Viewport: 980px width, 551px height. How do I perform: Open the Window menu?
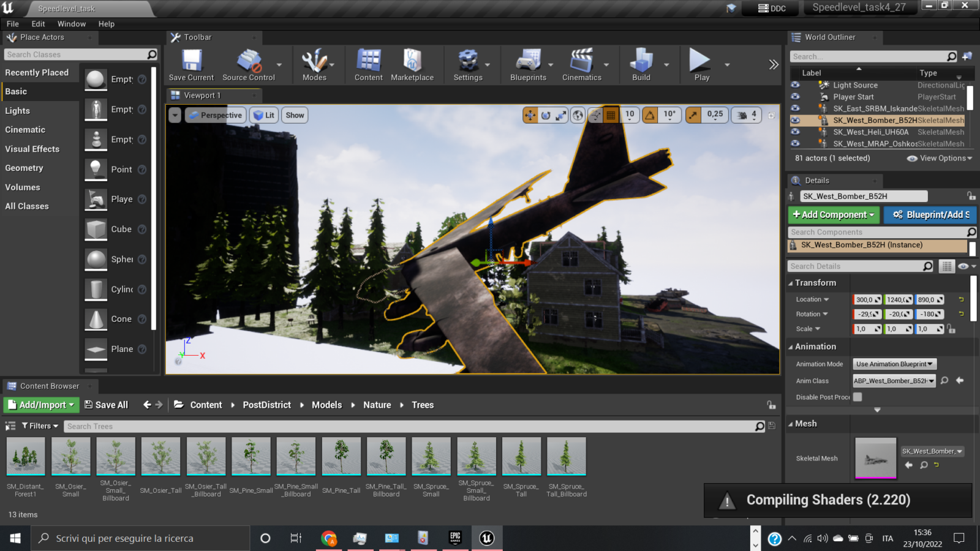click(71, 24)
